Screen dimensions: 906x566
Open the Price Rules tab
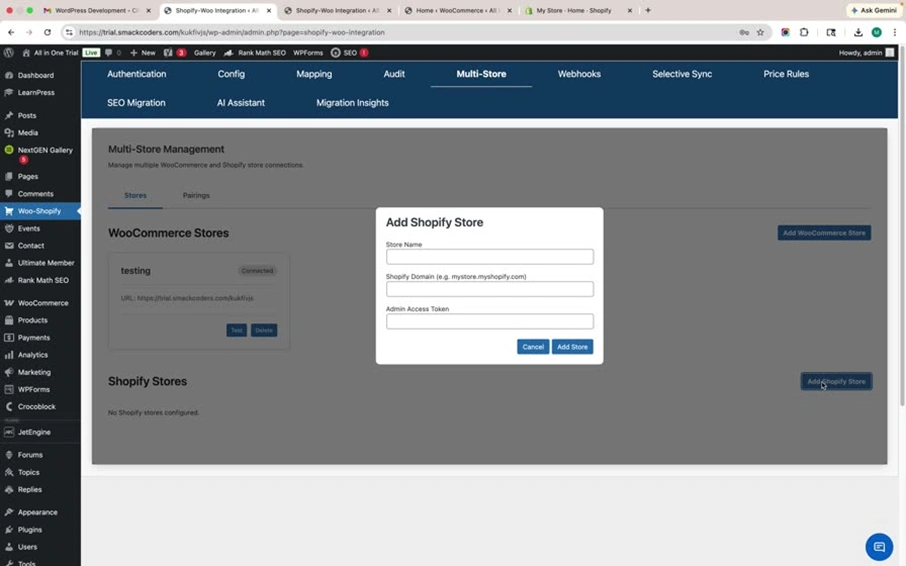786,74
